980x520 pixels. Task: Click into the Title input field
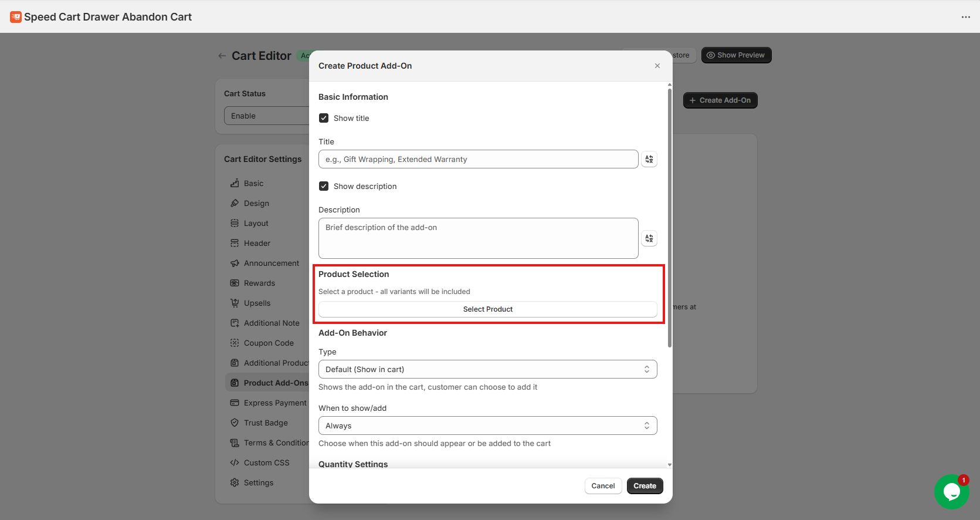coord(478,159)
